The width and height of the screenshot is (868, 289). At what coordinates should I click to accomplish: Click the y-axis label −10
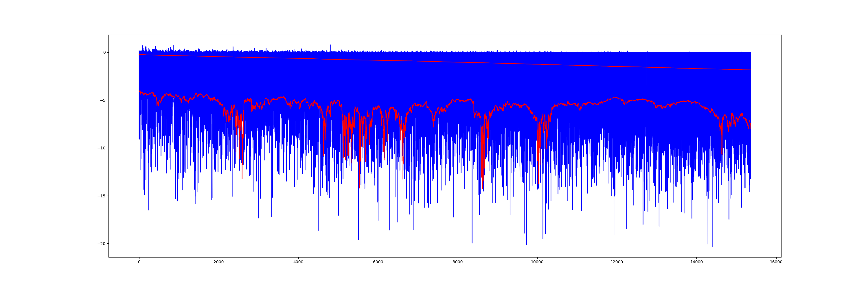102,148
